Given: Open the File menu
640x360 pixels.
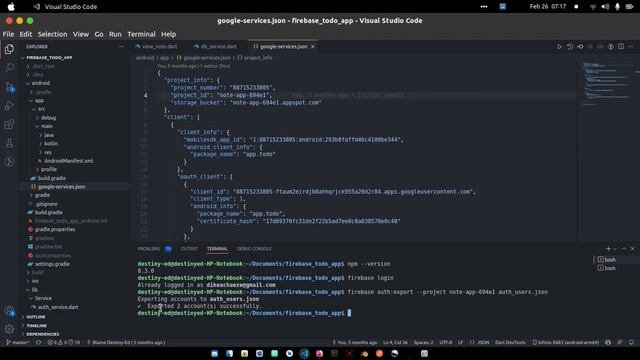Looking at the screenshot, I should point(8,34).
